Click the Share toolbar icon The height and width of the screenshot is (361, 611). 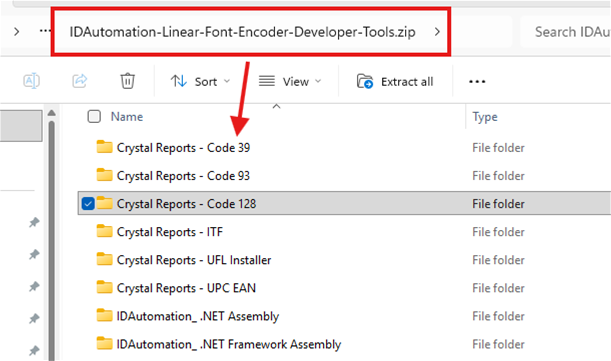(80, 81)
